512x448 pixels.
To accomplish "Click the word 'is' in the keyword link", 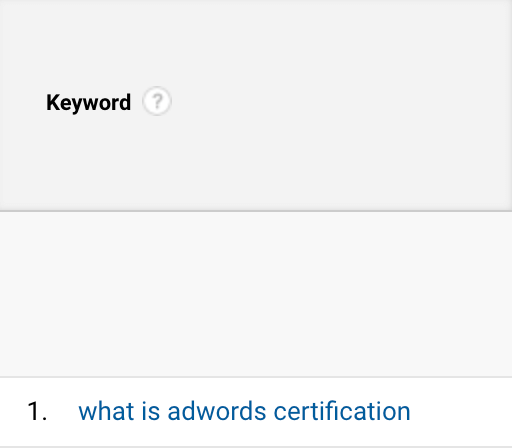I will [151, 411].
